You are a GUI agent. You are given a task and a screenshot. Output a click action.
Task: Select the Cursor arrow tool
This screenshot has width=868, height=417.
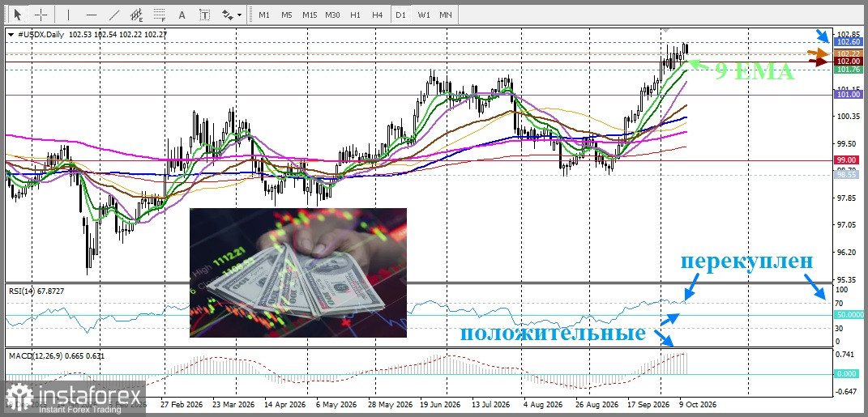(x=19, y=15)
